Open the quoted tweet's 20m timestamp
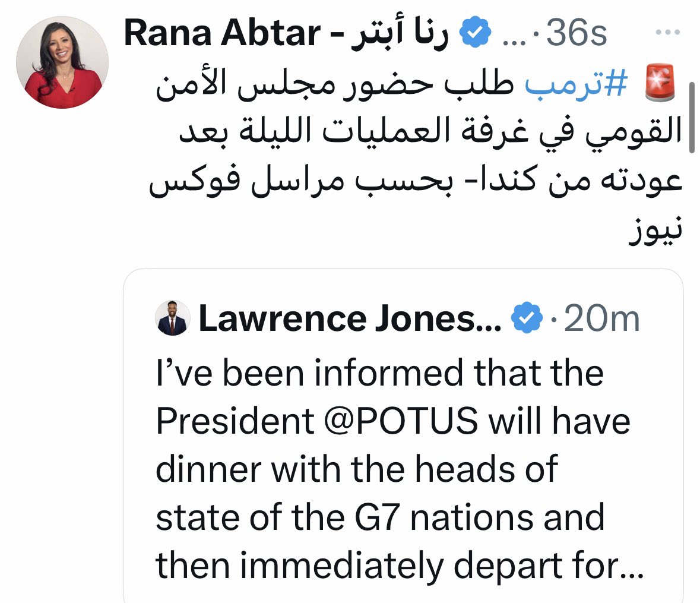The height and width of the screenshot is (603, 700). pyautogui.click(x=601, y=319)
